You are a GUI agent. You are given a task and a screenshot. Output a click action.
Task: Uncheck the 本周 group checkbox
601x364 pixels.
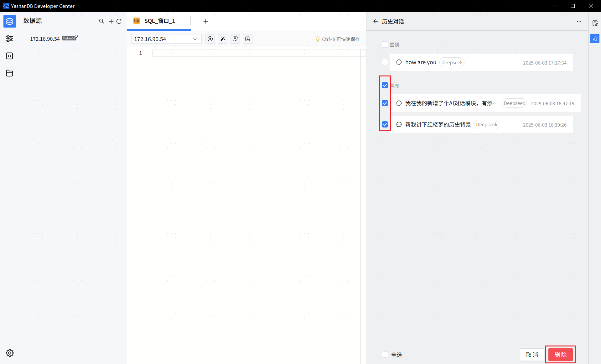[385, 85]
